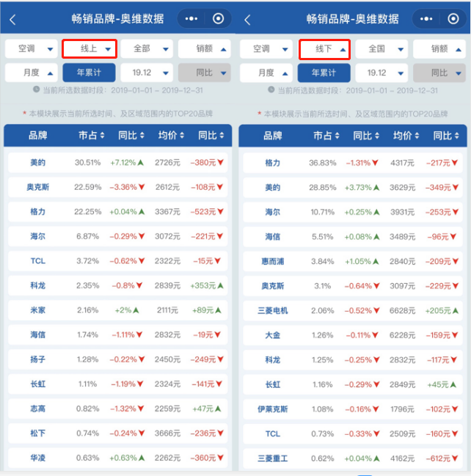471x476 pixels.
Task: Toggle 年累计 in the right panel
Action: 324,73
